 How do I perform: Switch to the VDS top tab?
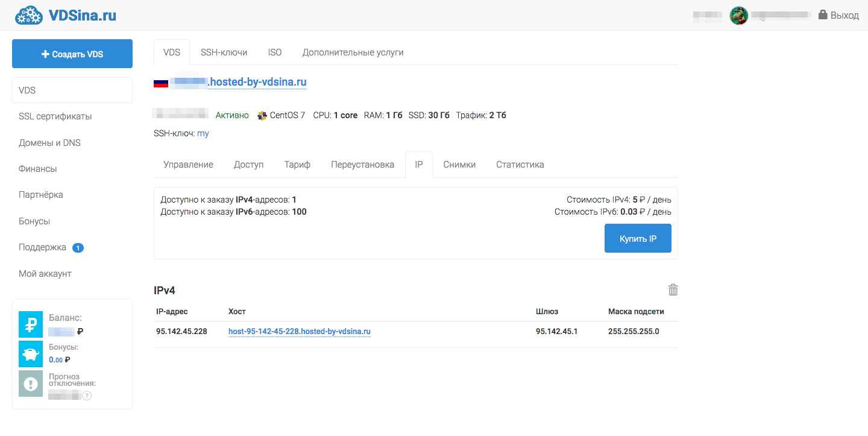[x=172, y=52]
